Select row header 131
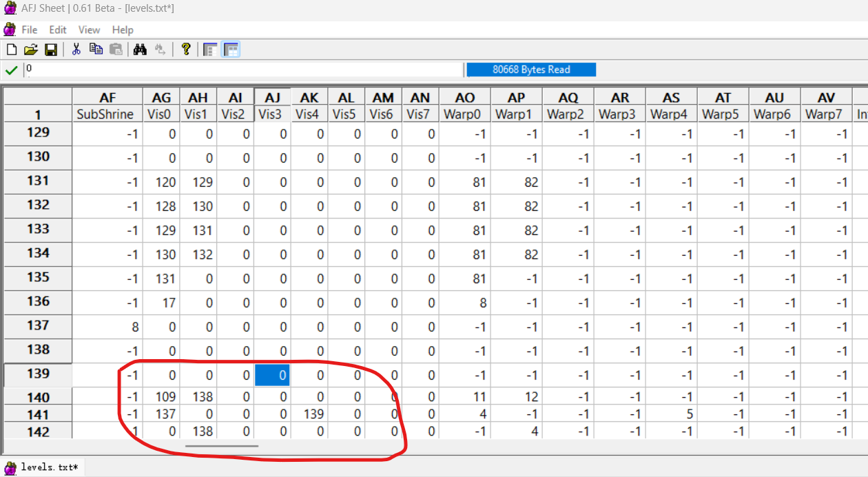The image size is (868, 477). [x=38, y=181]
